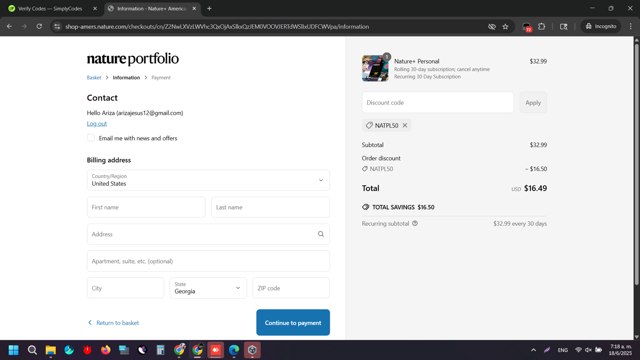Click Continue to payment button
The image size is (640, 360).
[x=293, y=322]
